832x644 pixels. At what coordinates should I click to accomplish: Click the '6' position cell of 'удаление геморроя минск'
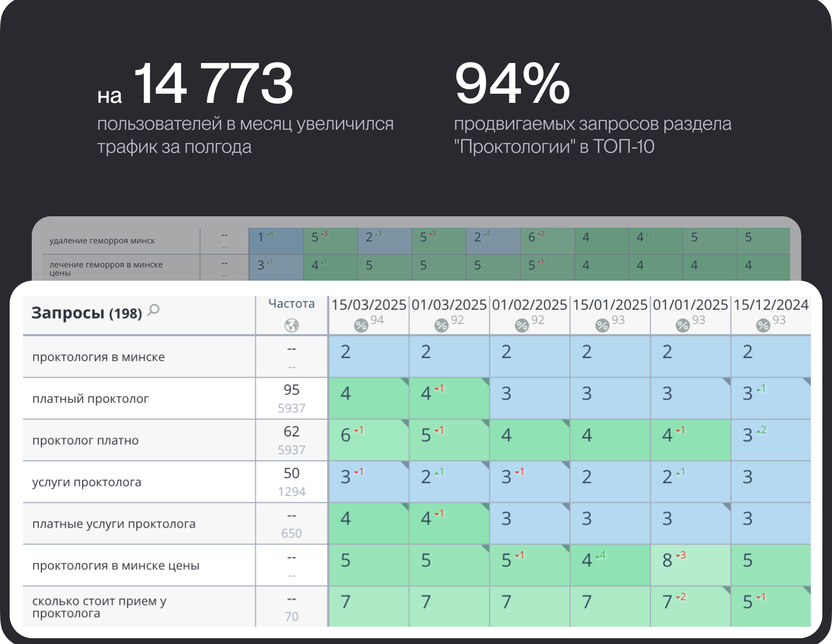point(547,241)
